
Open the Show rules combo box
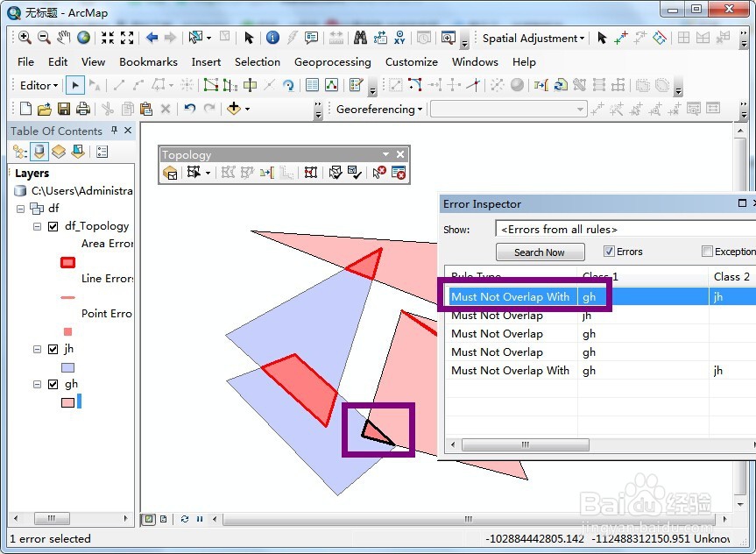point(625,229)
